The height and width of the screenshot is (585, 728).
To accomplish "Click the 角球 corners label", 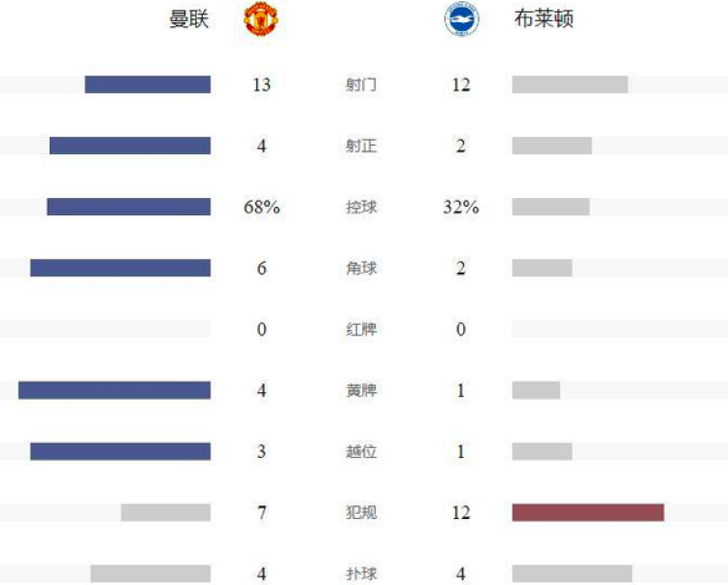I will coord(361,268).
